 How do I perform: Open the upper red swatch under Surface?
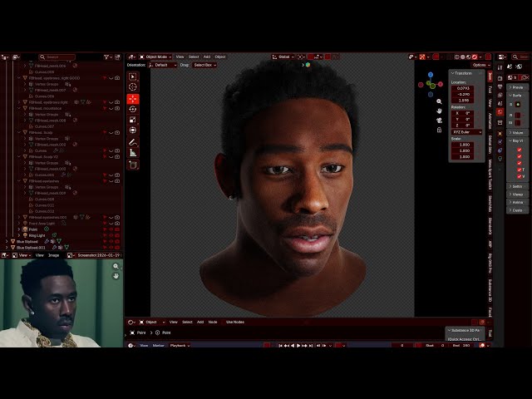518,115
